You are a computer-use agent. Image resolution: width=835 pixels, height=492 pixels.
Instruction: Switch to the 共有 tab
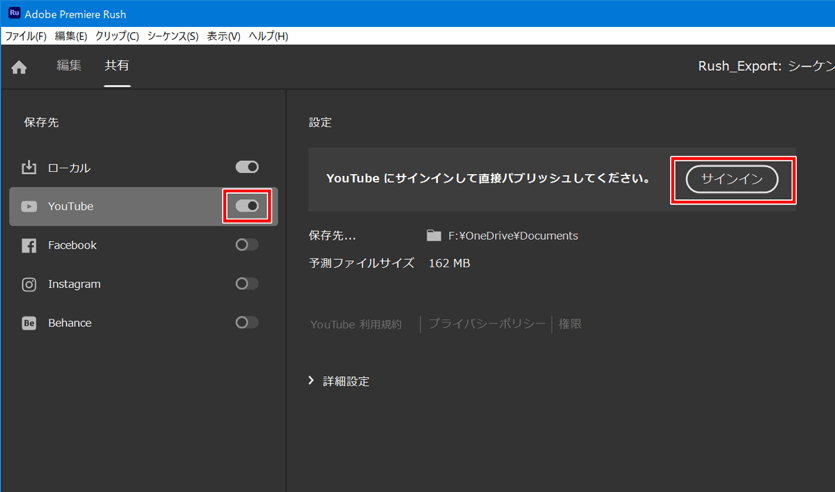(117, 65)
